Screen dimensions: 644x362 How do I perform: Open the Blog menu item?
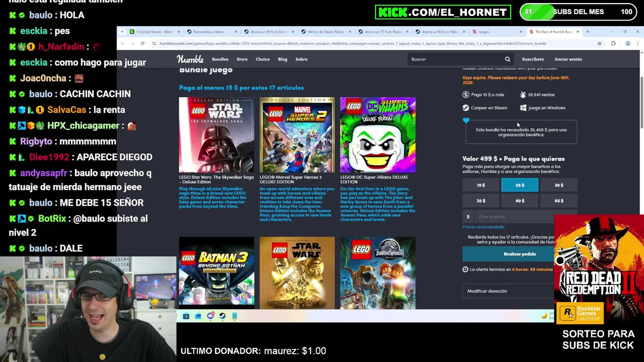[x=283, y=59]
